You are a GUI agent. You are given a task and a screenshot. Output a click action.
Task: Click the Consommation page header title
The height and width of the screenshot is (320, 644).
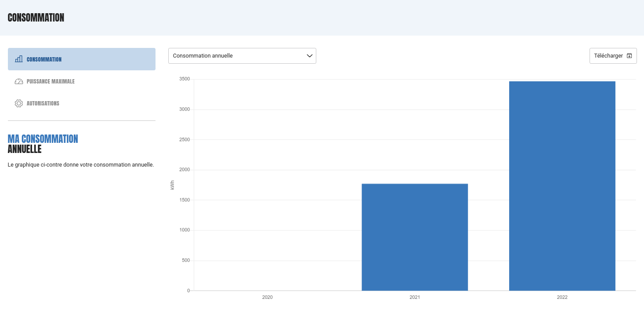36,18
